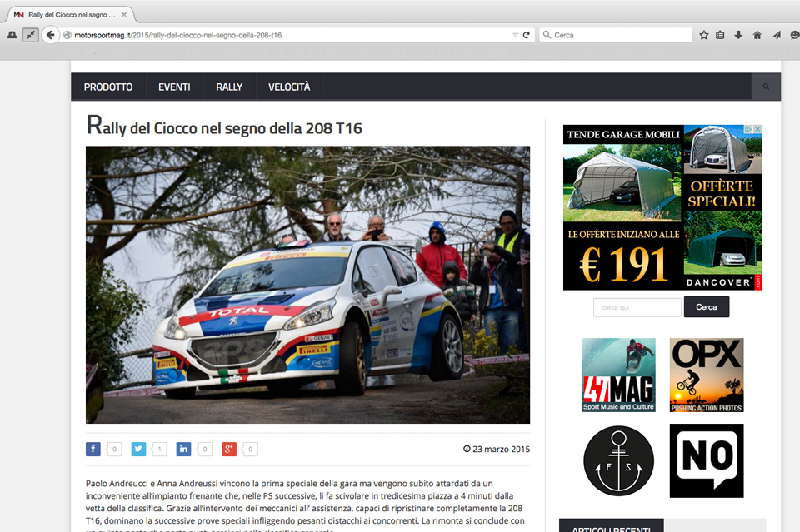Viewport: 800px width, 532px height.
Task: Focus the browser Cerca search field
Action: tap(616, 35)
